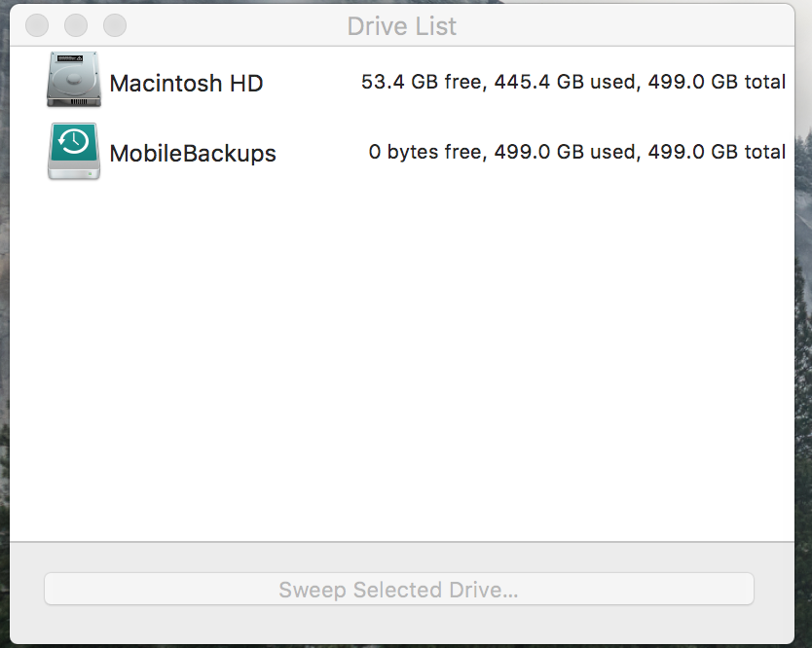This screenshot has width=812, height=648.
Task: Minimize the Drive List window
Action: 76,25
